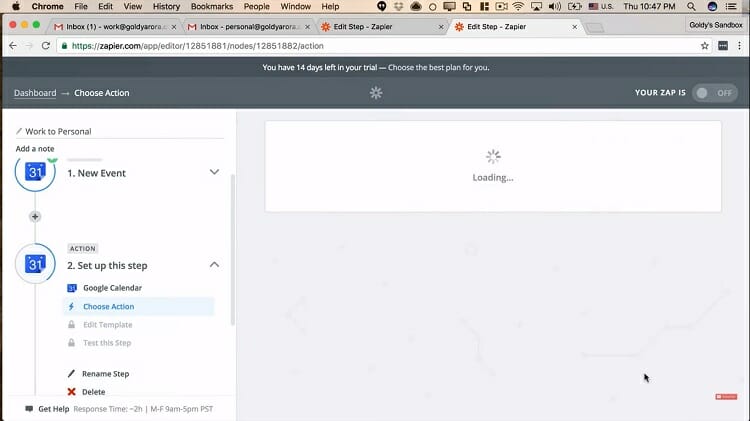
Task: Open the People menu
Action: click(x=257, y=6)
